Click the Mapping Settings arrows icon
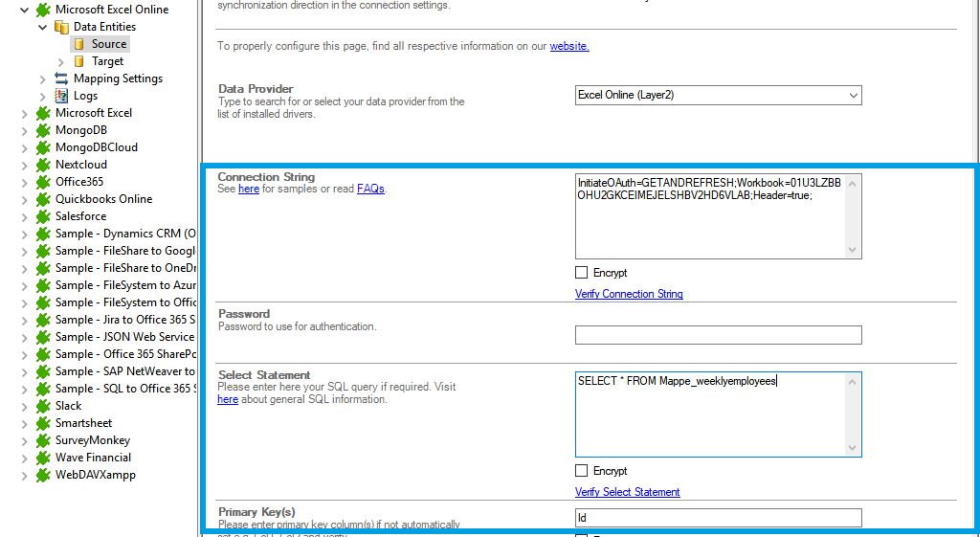Screen dimensions: 980x537 [61, 78]
